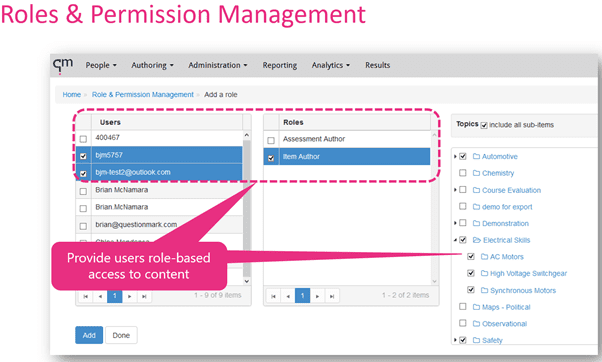602x362 pixels.
Task: Uncheck the AC Motors subtopic
Action: [x=471, y=256]
